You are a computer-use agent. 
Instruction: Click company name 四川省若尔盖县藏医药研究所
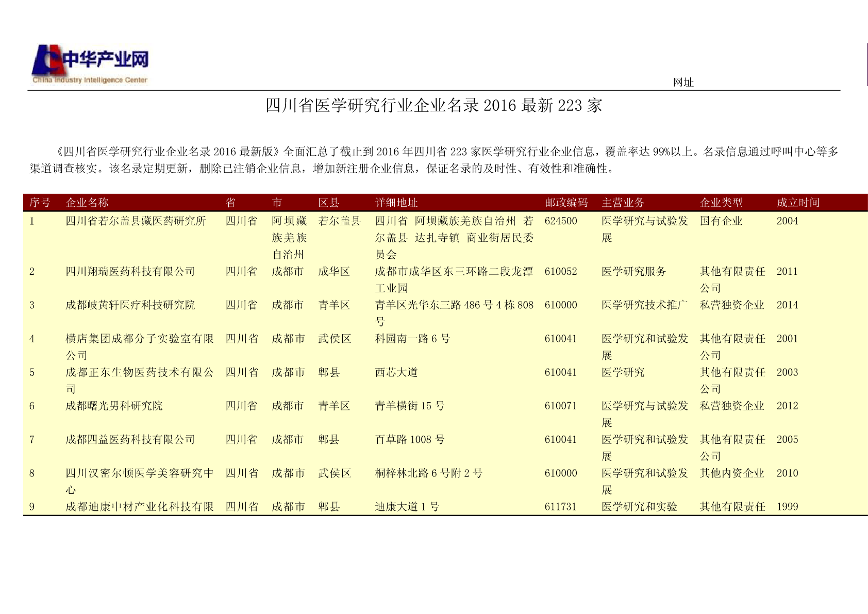pos(136,221)
